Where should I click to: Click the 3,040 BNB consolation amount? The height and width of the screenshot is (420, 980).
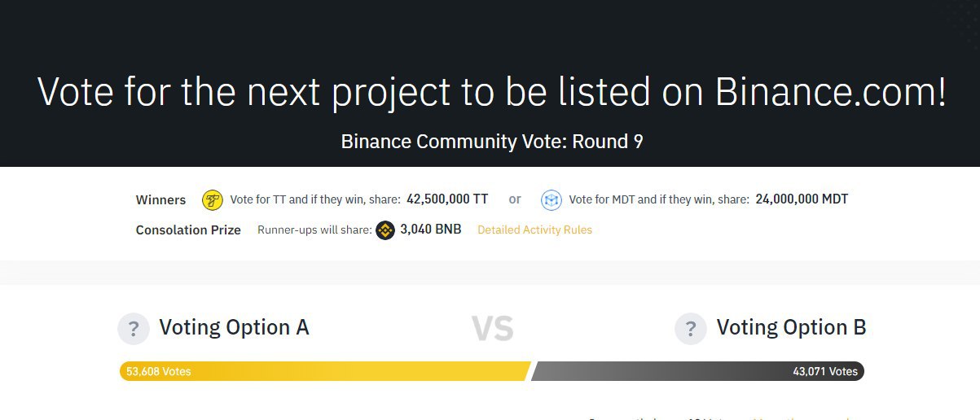pyautogui.click(x=431, y=230)
